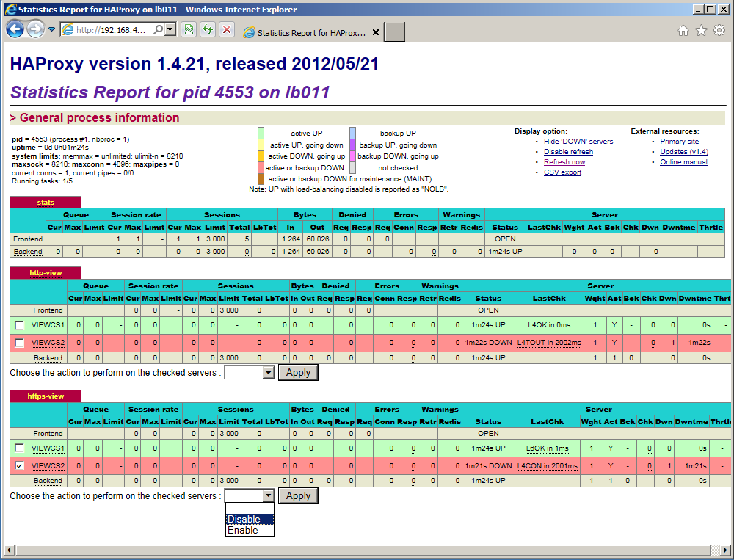This screenshot has width=734, height=560.
Task: Select the blank option in action list
Action: coord(250,509)
